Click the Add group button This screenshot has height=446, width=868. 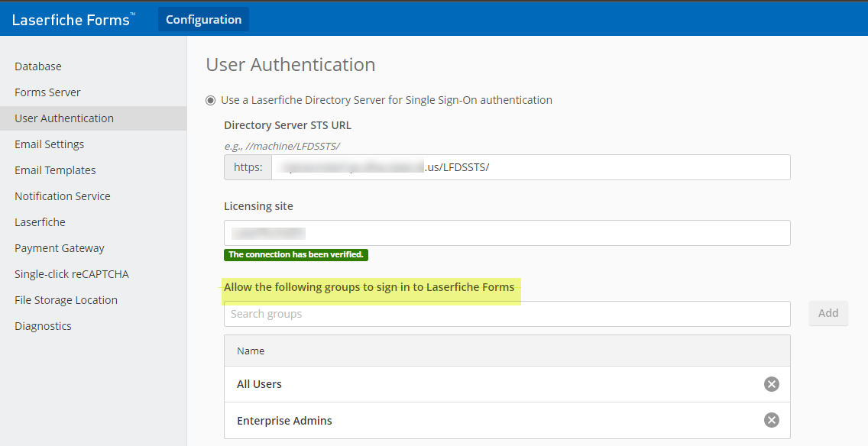click(x=828, y=313)
